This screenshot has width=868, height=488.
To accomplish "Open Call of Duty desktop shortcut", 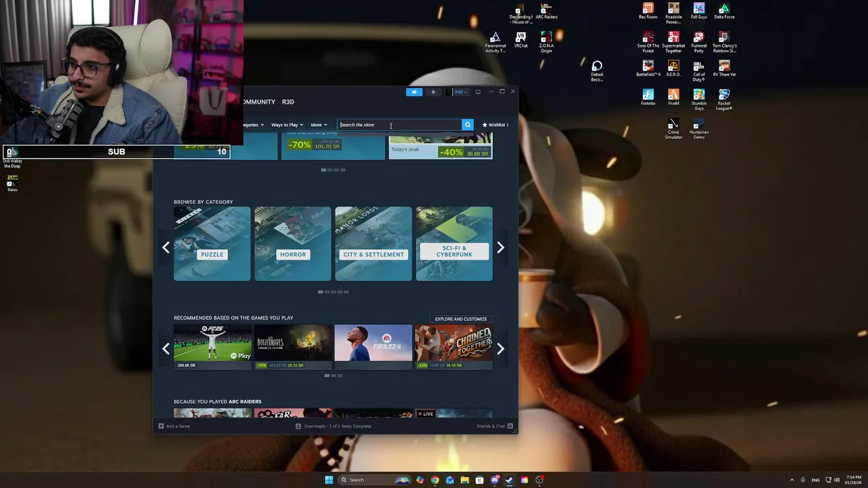I will pos(698,71).
